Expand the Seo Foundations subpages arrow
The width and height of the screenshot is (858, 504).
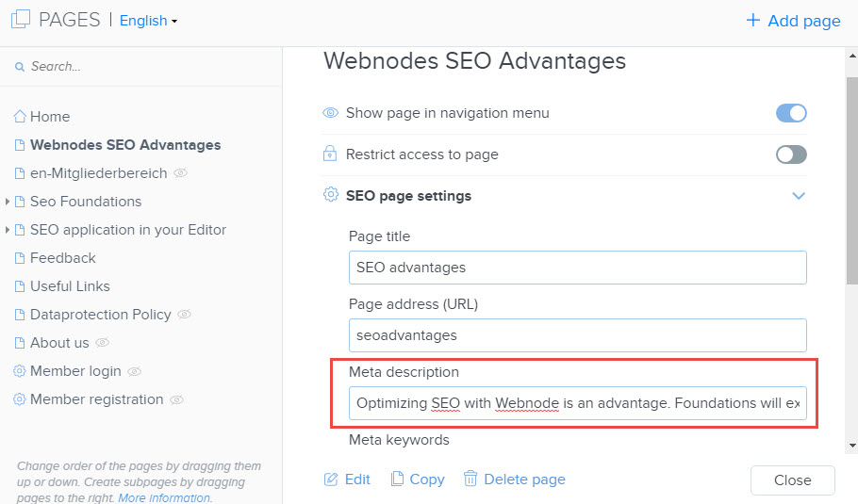click(x=8, y=202)
